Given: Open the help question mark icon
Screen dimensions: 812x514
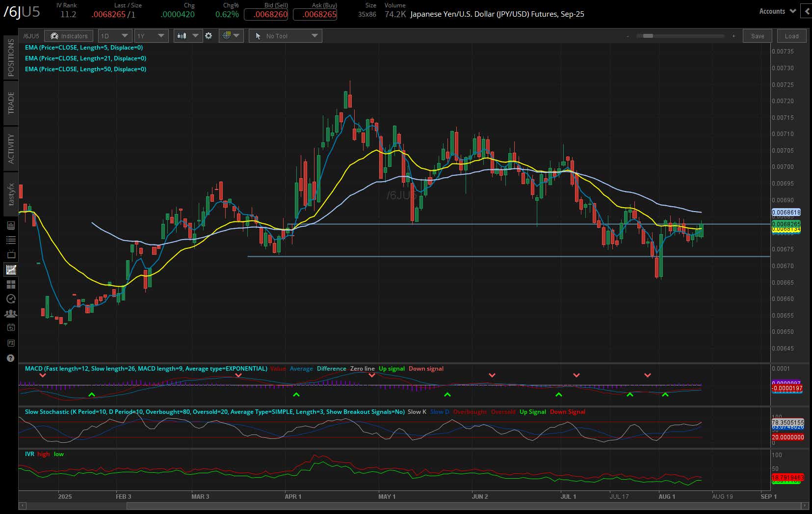Looking at the screenshot, I should pos(10,358).
